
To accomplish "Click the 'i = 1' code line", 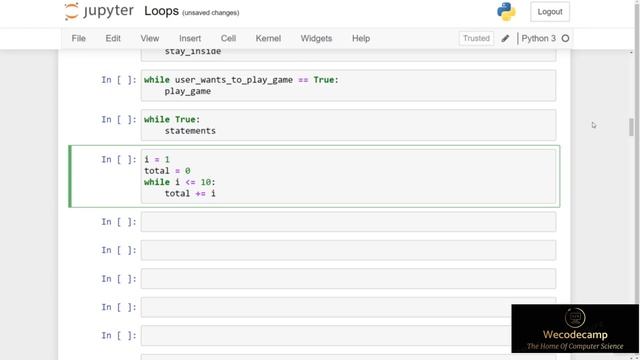I will tap(157, 160).
